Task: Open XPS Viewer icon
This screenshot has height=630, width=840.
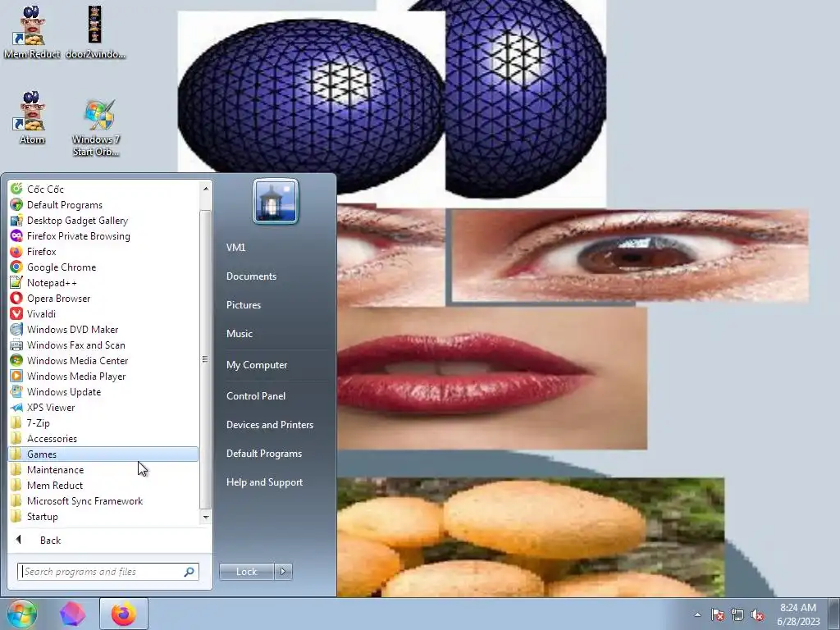Action: click(16, 407)
